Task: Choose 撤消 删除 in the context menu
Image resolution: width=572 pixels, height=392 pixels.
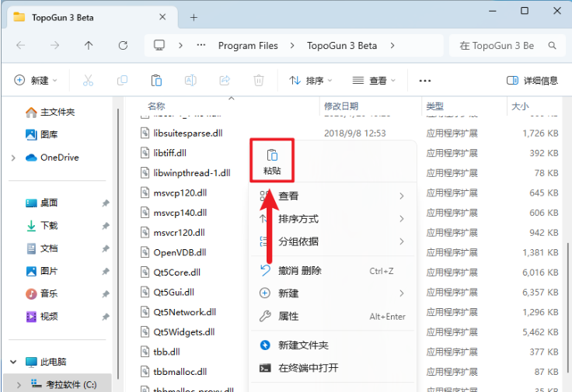Action: (333, 271)
